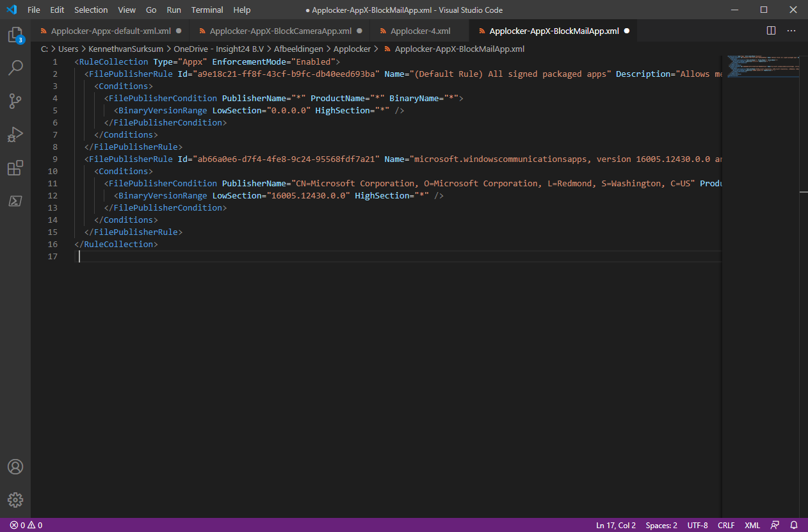808x532 pixels.
Task: Click the closing FilePublisherRule tag on line 15
Action: pyautogui.click(x=133, y=232)
